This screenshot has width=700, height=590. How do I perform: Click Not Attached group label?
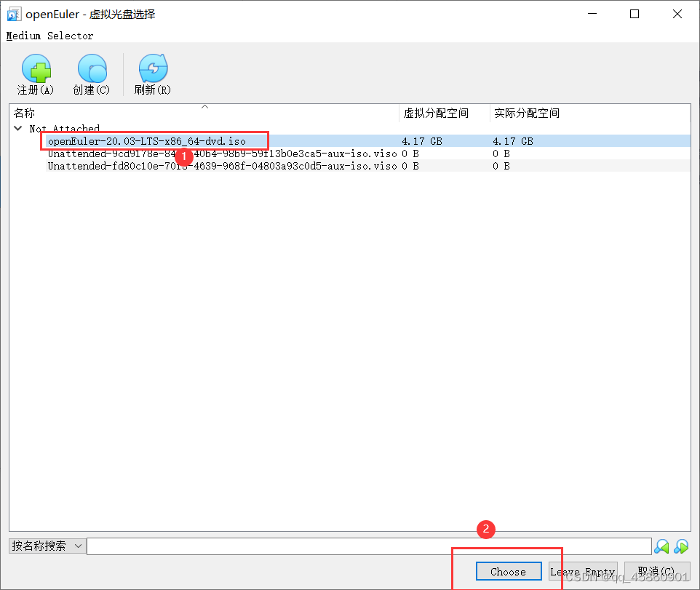(65, 129)
